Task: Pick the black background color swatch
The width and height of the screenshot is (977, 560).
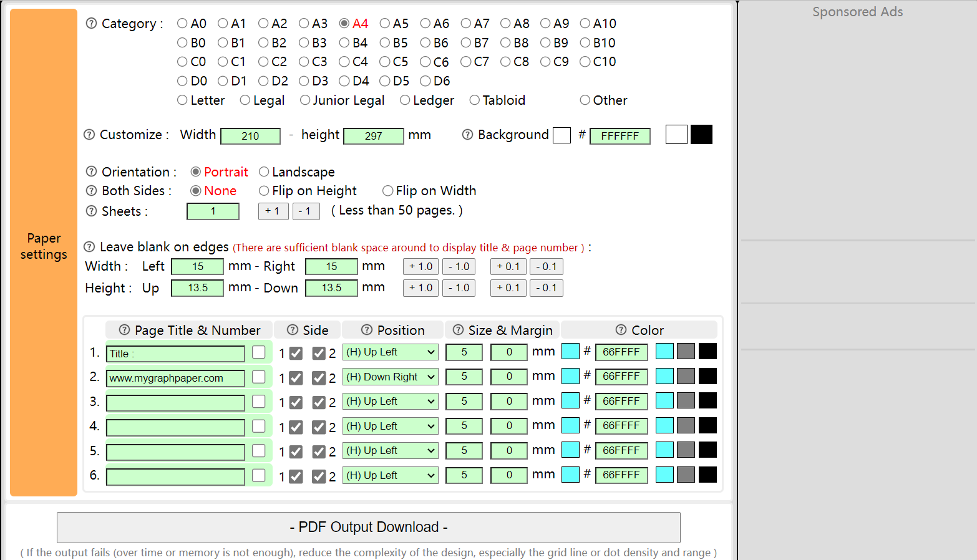Action: pos(701,135)
